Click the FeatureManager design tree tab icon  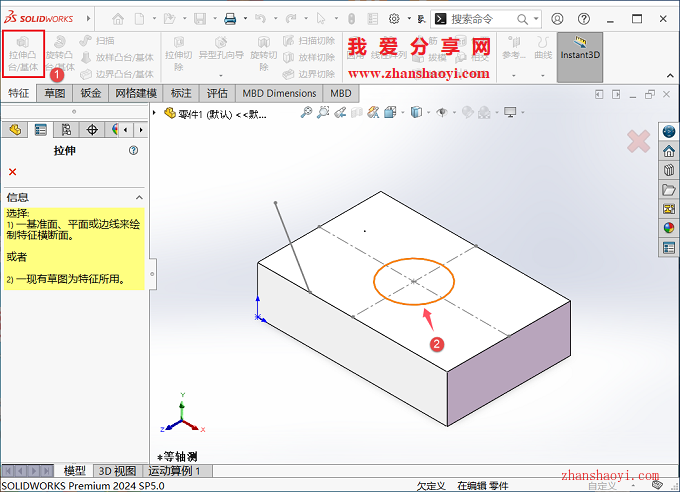click(15, 129)
